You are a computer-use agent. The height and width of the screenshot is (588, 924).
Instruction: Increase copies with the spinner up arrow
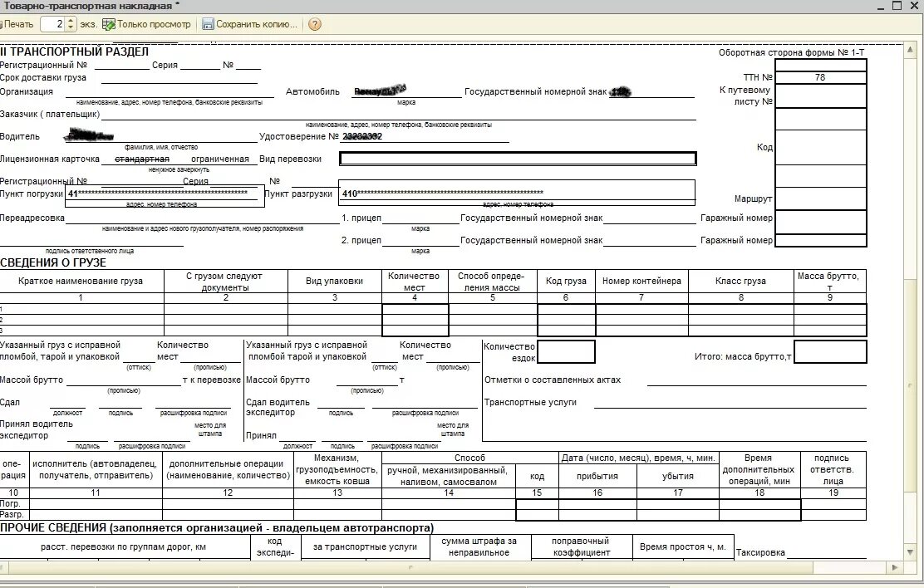pos(71,21)
